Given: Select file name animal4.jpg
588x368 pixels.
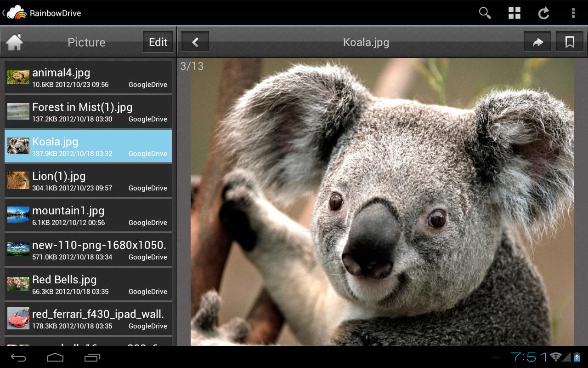Looking at the screenshot, I should coord(61,73).
